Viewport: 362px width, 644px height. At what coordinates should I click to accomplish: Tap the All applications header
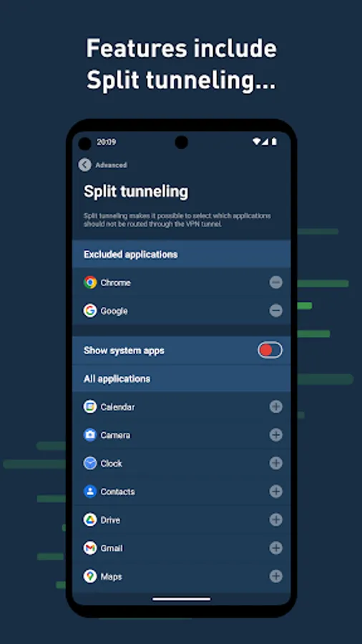(117, 379)
